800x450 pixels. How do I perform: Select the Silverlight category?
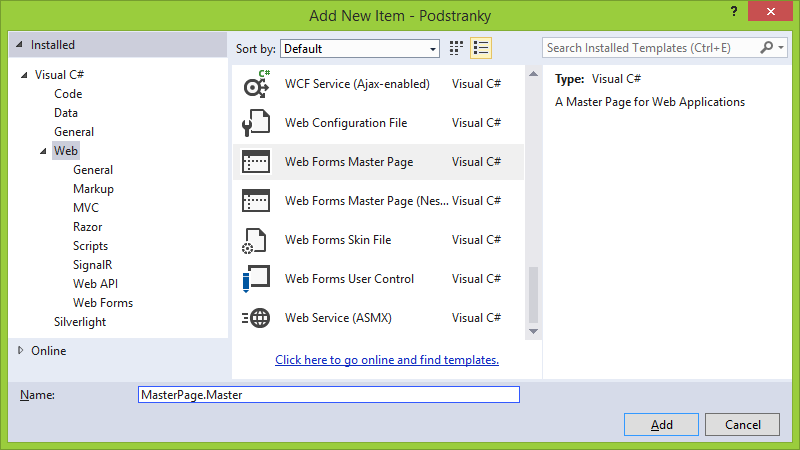pos(80,322)
